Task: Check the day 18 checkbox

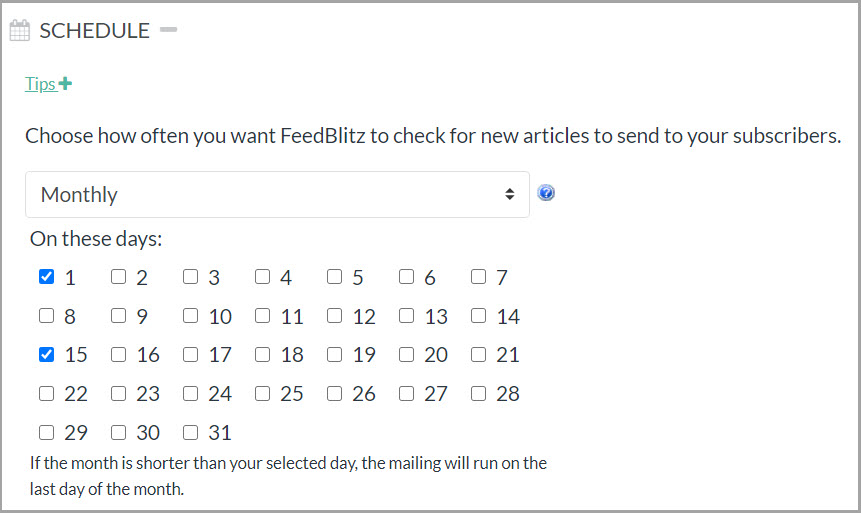Action: click(x=263, y=354)
